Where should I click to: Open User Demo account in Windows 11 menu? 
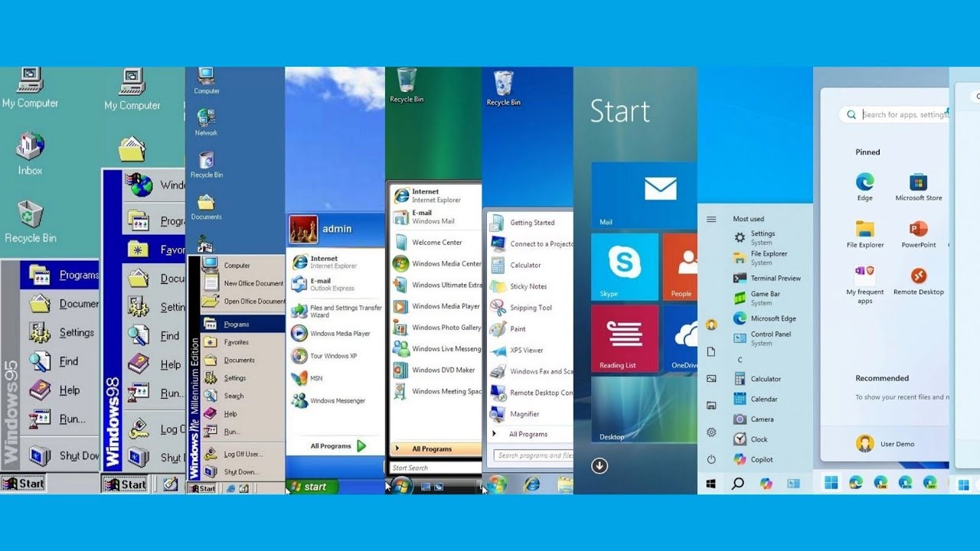[884, 444]
